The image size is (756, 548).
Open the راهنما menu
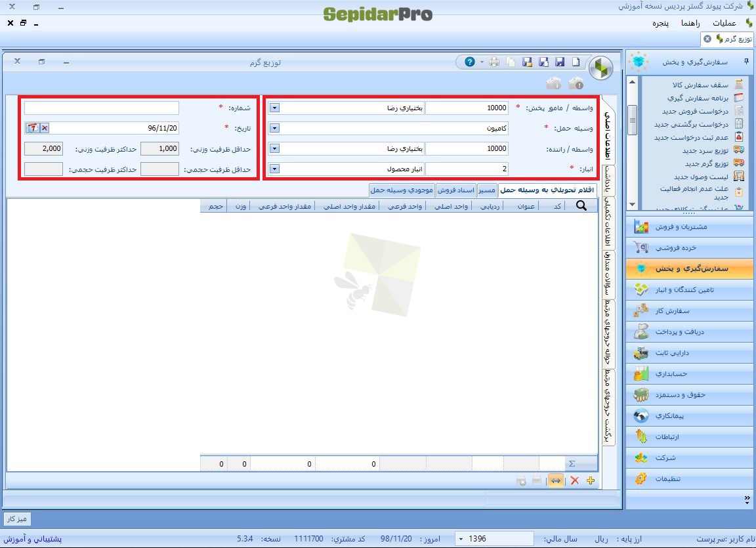(x=690, y=23)
